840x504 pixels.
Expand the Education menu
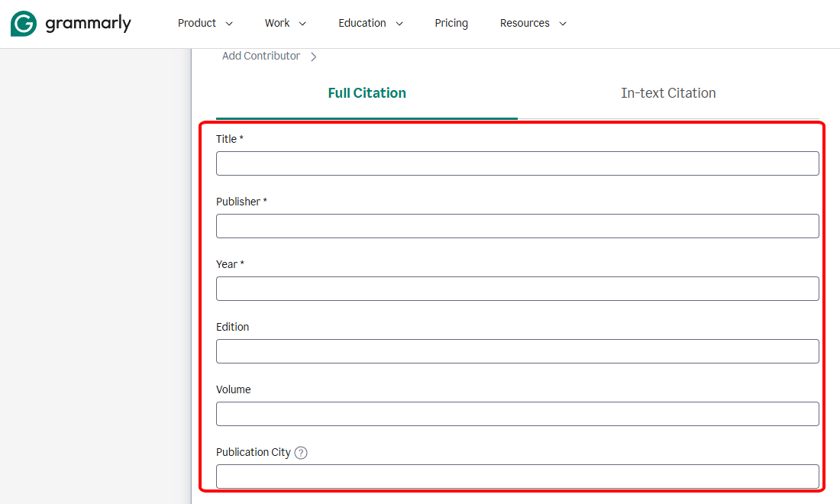(370, 23)
